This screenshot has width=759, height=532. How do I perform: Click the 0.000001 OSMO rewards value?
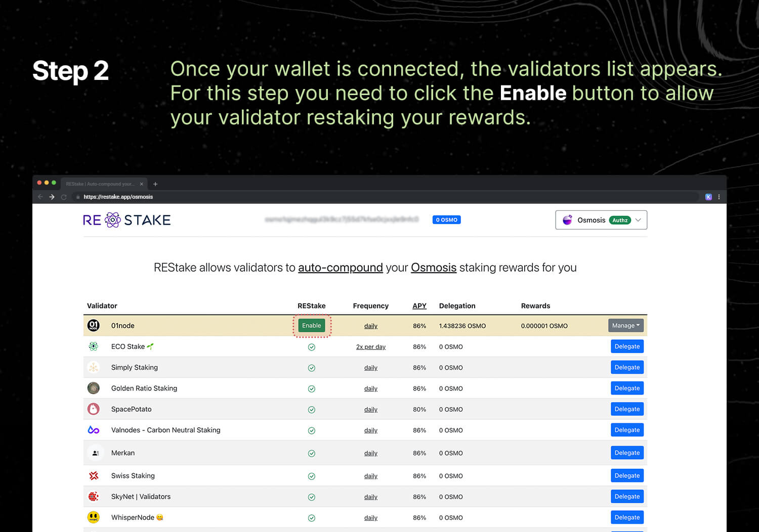(544, 326)
